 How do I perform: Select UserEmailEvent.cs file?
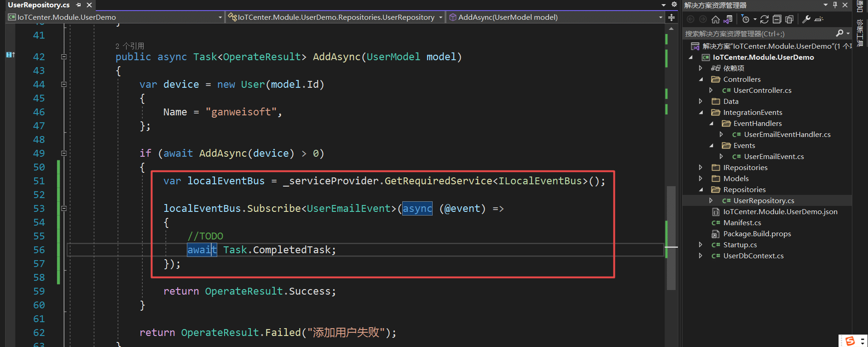(x=774, y=157)
